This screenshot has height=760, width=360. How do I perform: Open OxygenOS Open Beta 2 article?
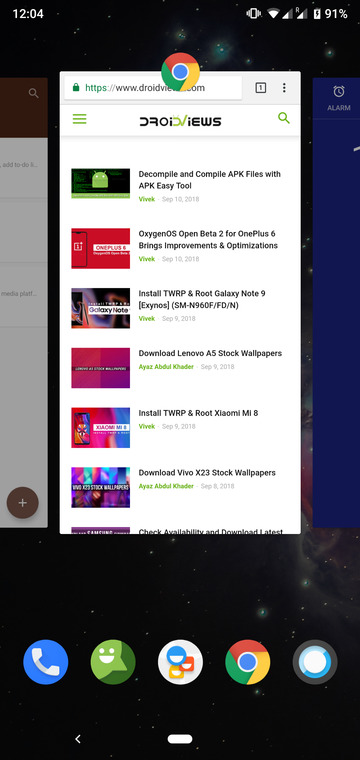tap(208, 239)
